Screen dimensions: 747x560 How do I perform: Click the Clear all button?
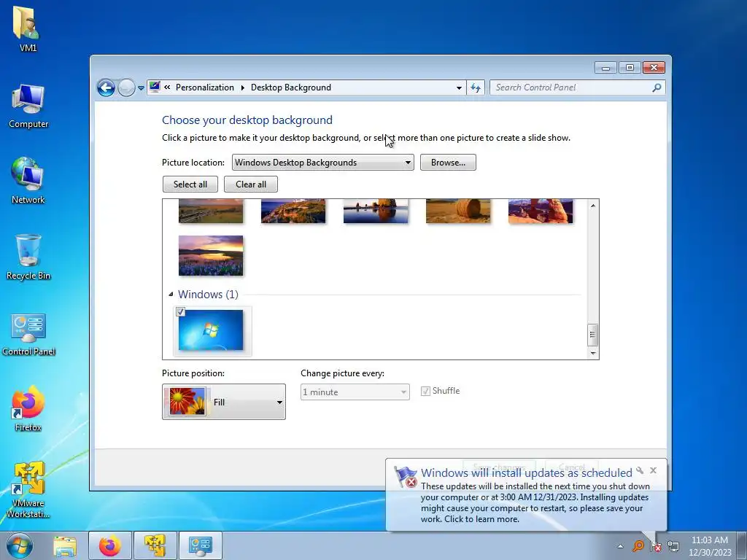[251, 184]
